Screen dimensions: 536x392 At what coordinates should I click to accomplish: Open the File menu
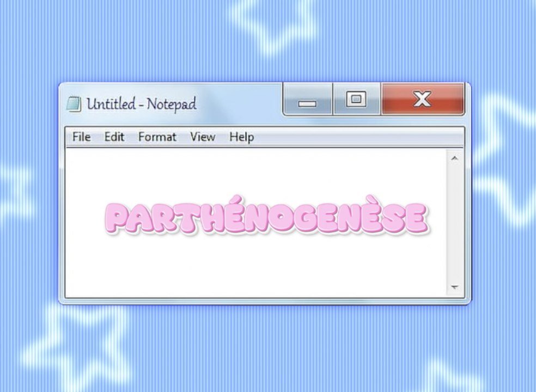tap(81, 137)
